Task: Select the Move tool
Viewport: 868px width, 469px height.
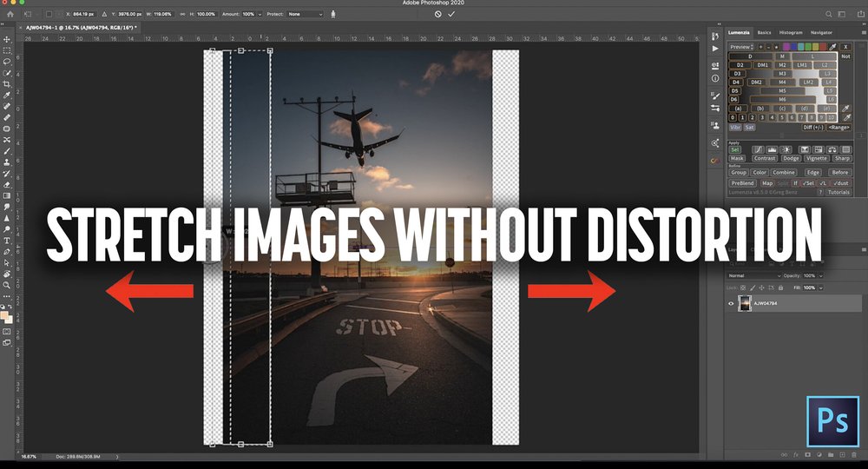Action: [x=7, y=40]
